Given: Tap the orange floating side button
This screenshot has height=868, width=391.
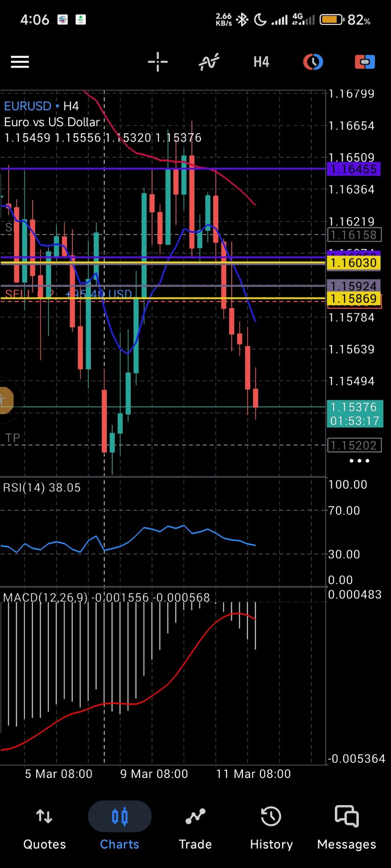Looking at the screenshot, I should click(x=5, y=400).
